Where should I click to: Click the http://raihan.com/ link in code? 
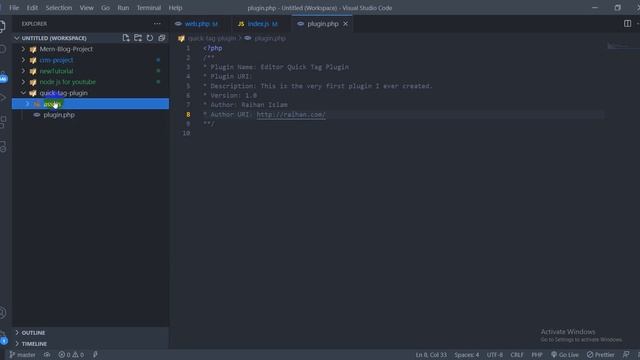pyautogui.click(x=291, y=115)
